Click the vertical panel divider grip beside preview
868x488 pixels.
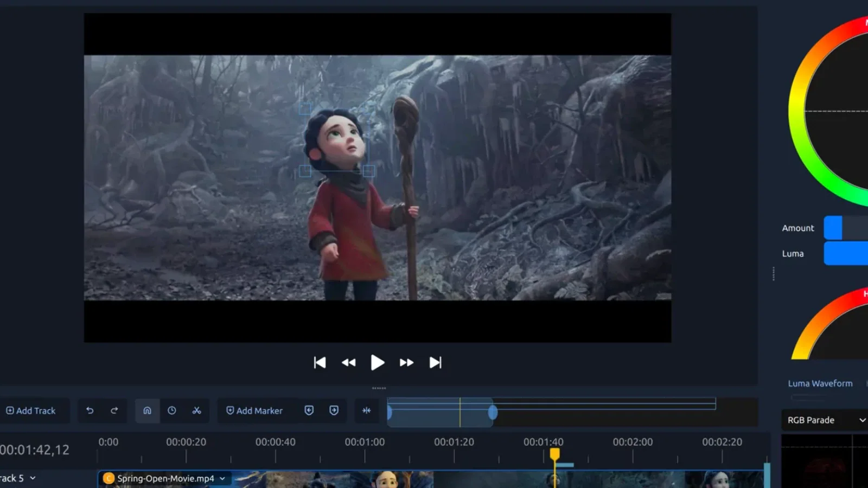click(x=774, y=274)
